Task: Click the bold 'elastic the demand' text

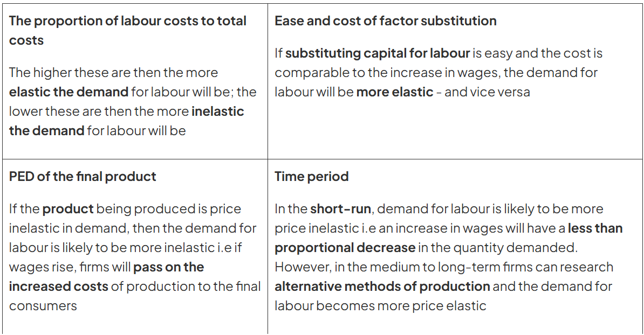Action: click(68, 92)
